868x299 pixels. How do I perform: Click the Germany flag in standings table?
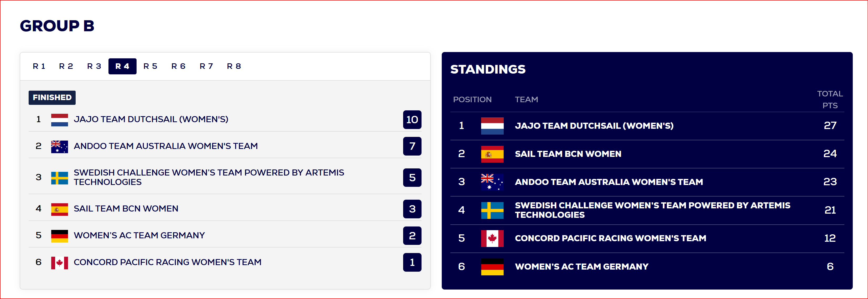tap(492, 267)
